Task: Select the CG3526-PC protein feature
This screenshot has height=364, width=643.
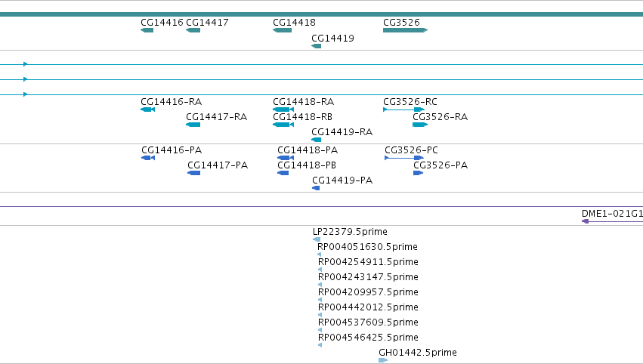Action: [x=404, y=158]
